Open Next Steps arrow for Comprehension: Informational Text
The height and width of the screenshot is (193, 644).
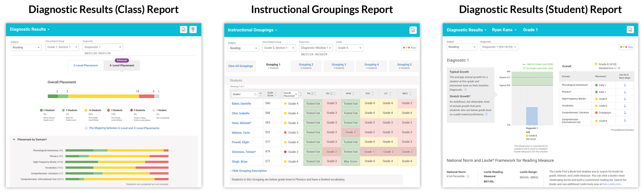[x=625, y=120]
